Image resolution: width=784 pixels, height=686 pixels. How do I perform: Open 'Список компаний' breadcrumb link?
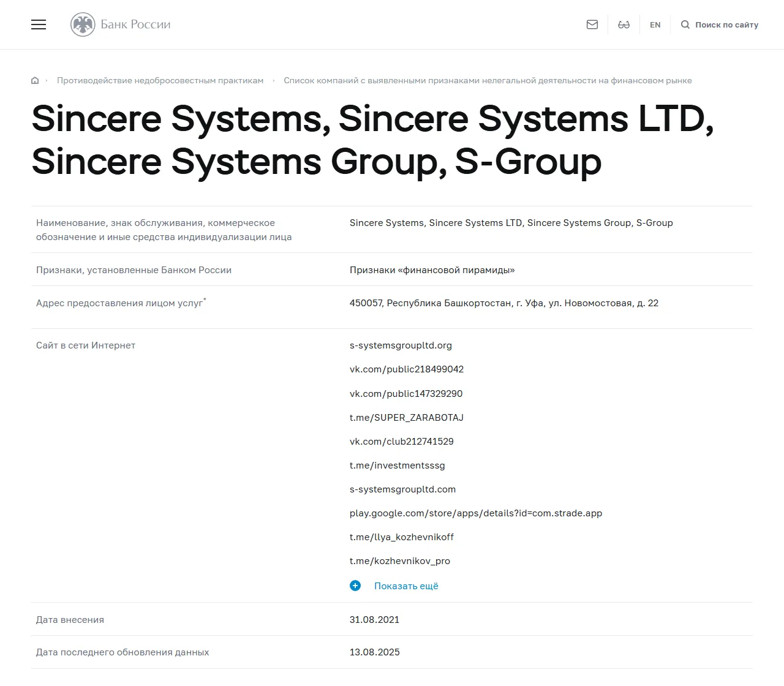(488, 80)
